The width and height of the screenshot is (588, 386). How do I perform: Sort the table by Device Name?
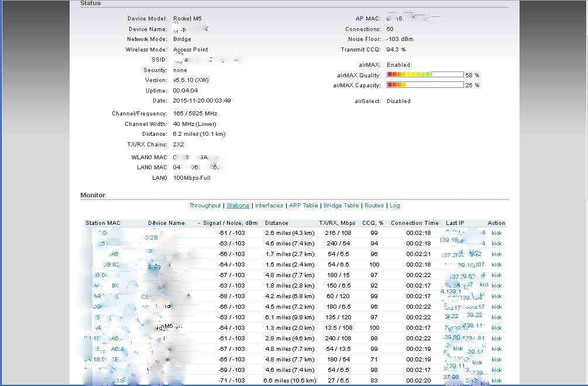click(166, 223)
